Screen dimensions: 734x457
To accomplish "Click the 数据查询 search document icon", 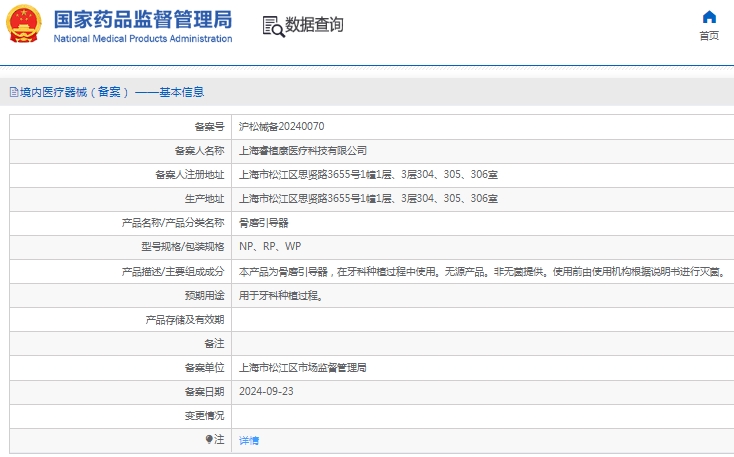I will [273, 26].
